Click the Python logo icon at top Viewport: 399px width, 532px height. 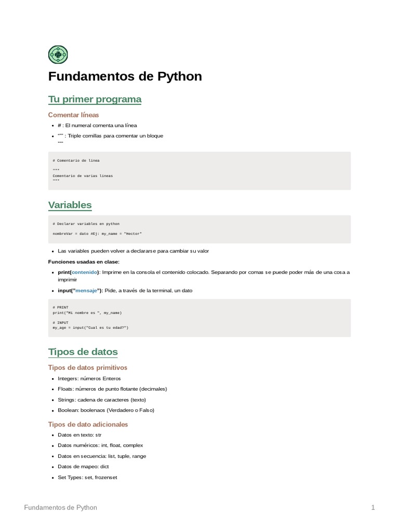[x=58, y=55]
